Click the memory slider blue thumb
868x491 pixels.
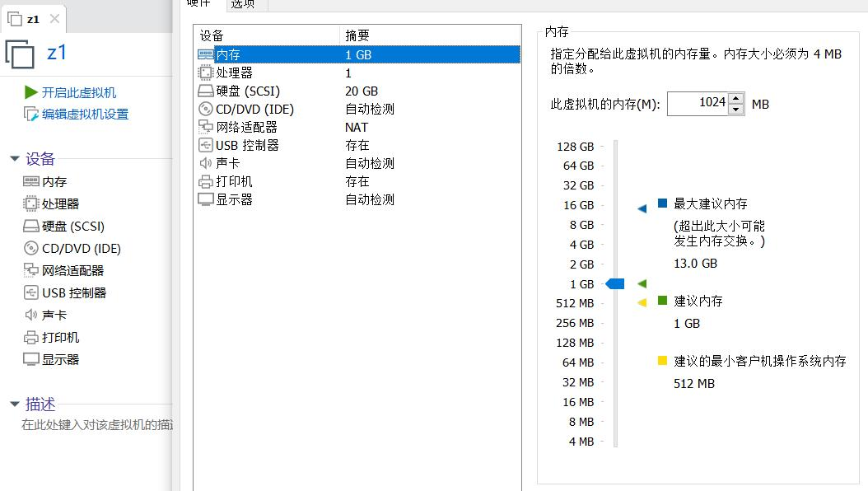tap(615, 283)
